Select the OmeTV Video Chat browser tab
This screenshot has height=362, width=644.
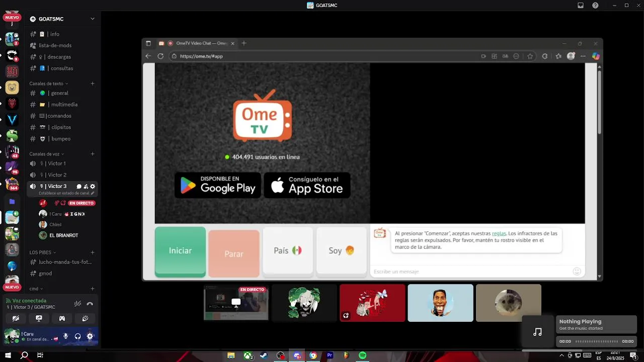tap(197, 43)
